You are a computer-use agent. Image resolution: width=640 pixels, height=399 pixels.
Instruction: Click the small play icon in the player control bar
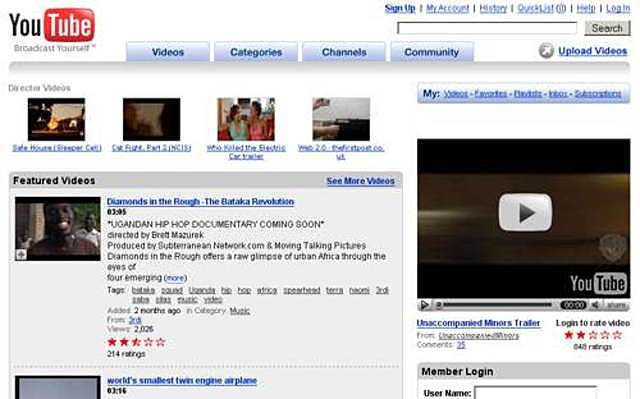click(424, 305)
